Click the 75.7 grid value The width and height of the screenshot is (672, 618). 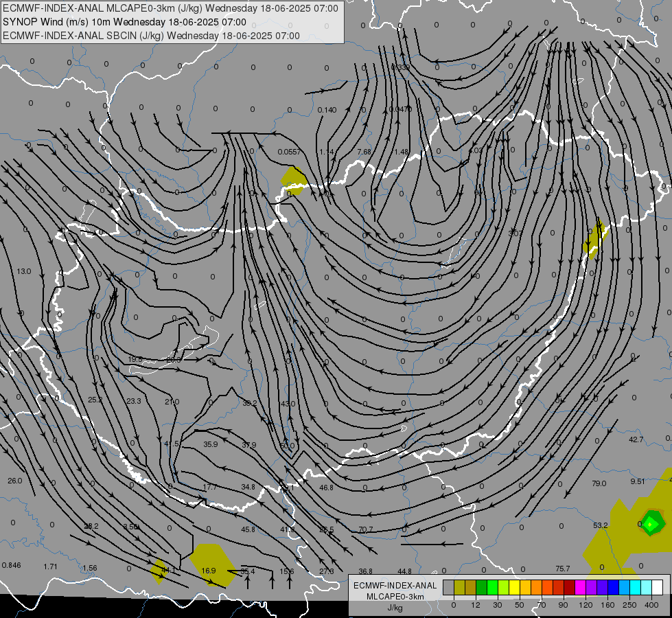[x=563, y=569]
